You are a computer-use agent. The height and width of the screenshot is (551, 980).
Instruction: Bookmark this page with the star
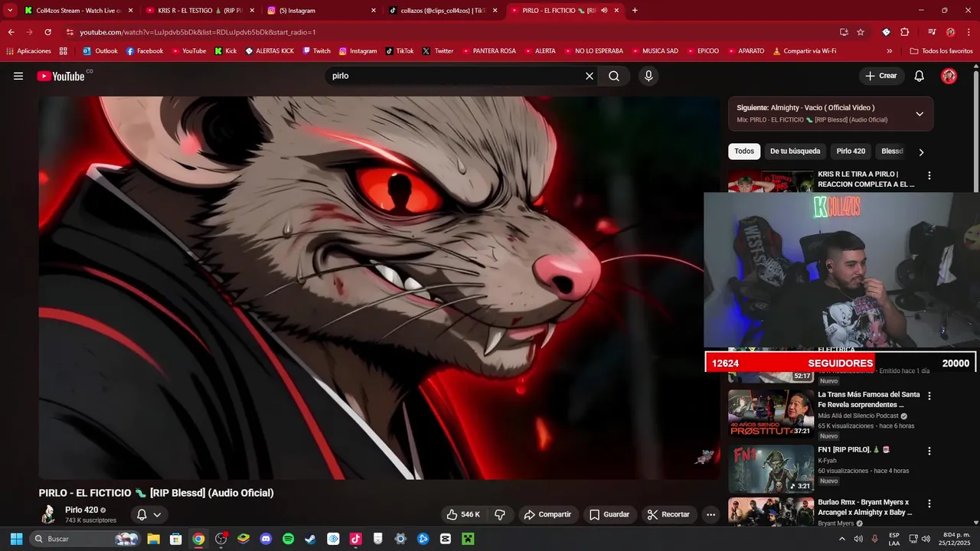861,32
